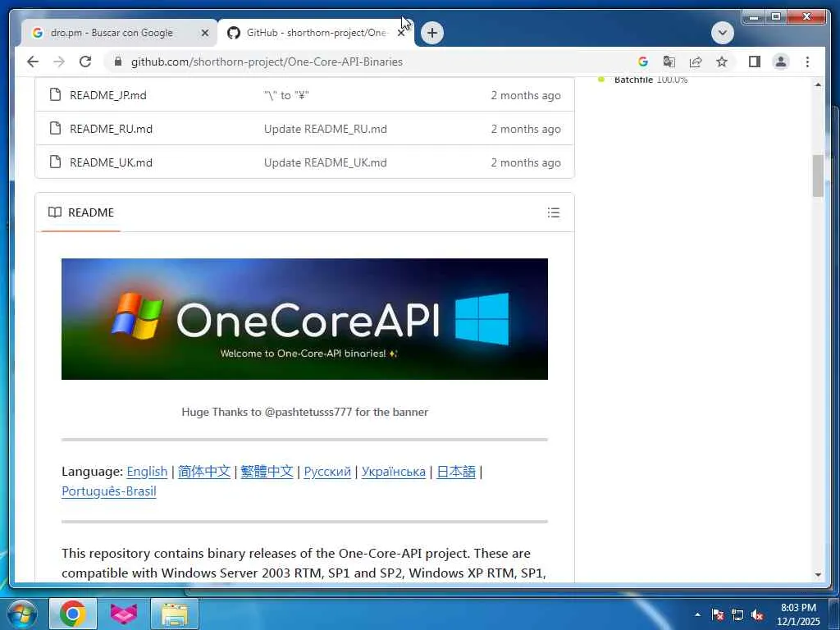Viewport: 840px width, 630px height.
Task: Select the 日本語 language link
Action: [x=456, y=472]
